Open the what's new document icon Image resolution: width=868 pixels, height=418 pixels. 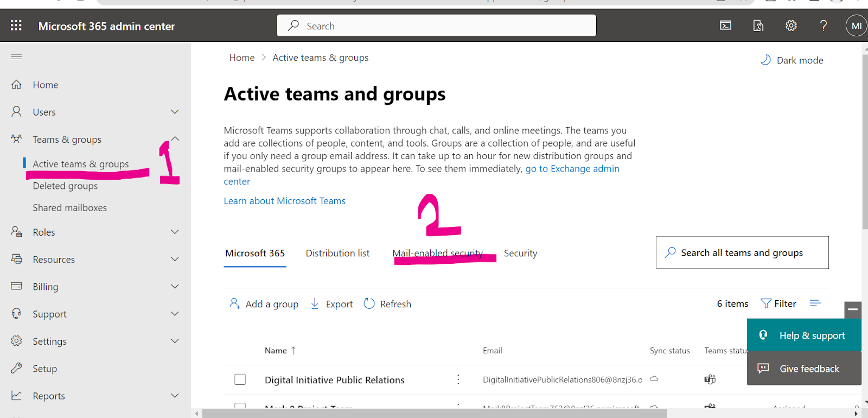[x=758, y=26]
